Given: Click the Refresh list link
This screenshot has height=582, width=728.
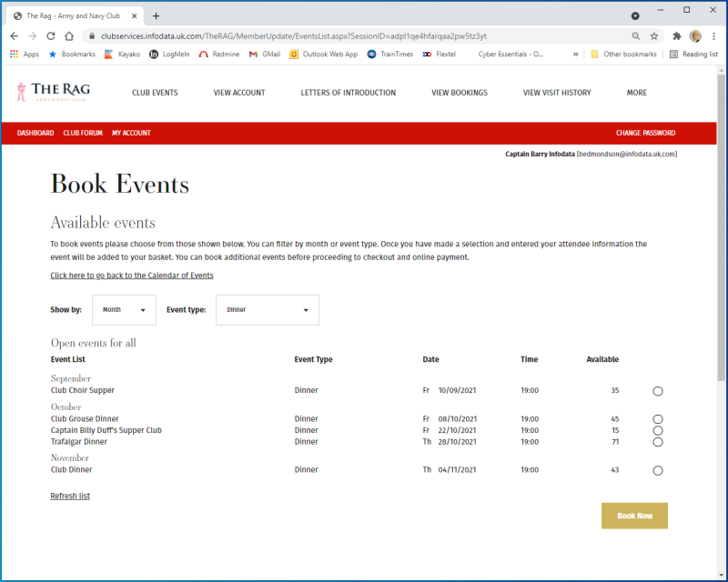Looking at the screenshot, I should point(70,496).
